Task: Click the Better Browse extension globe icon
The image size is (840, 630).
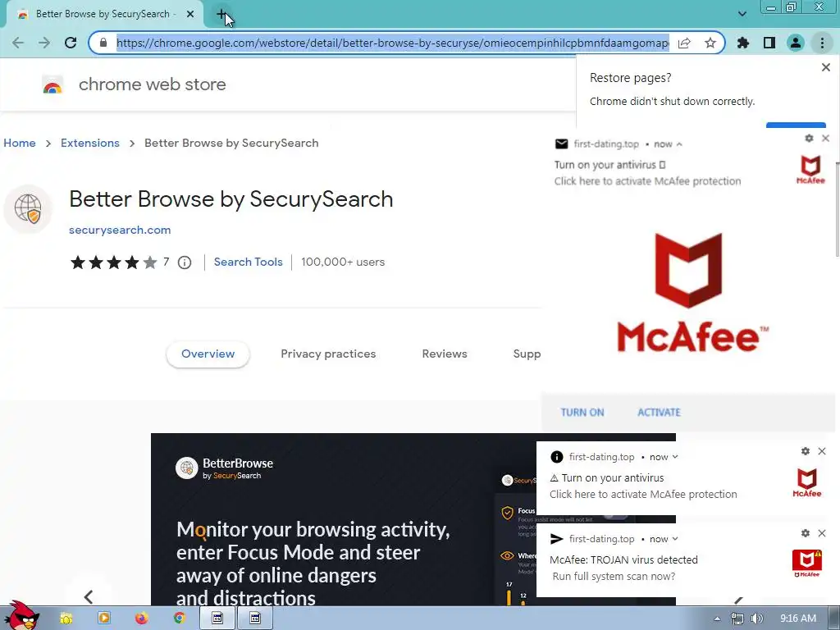Action: tap(28, 209)
